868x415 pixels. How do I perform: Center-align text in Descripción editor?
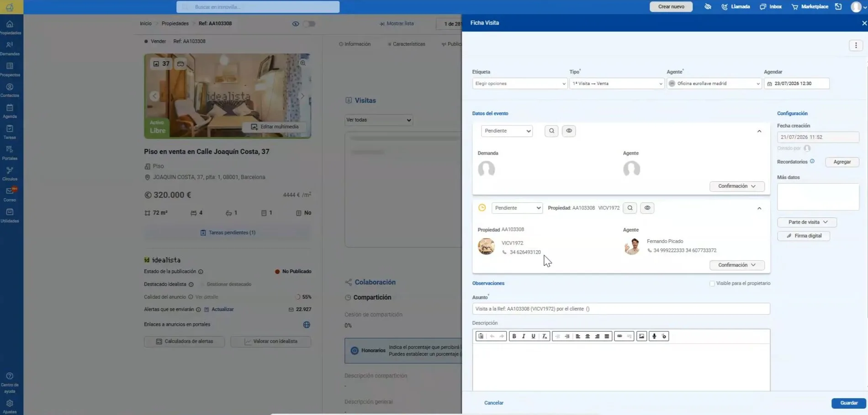coord(587,336)
